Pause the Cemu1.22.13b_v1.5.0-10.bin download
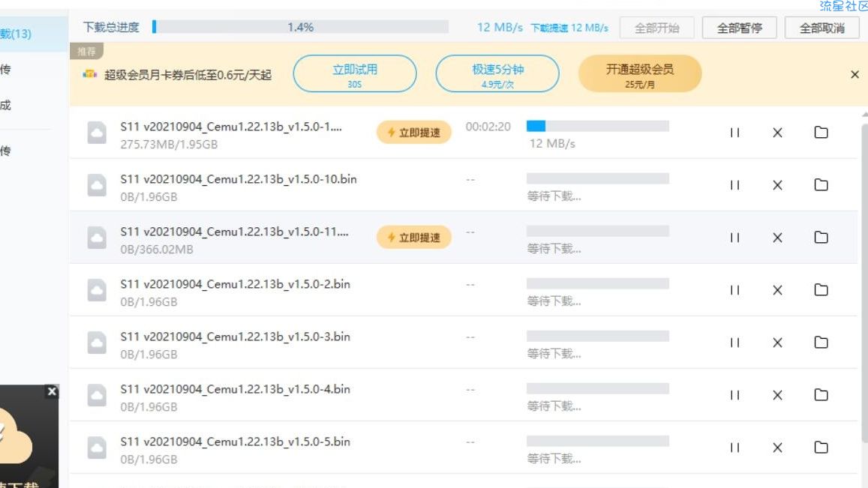 (x=734, y=185)
